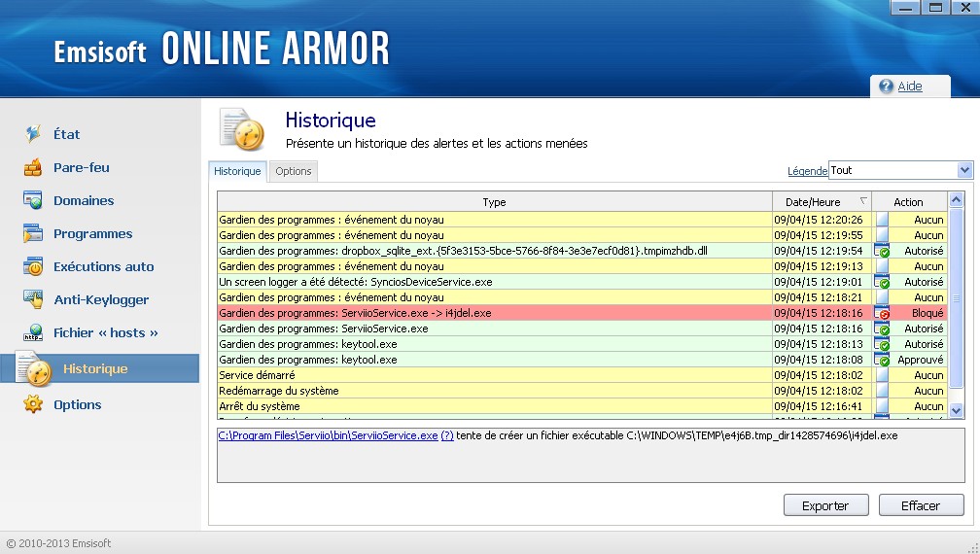The height and width of the screenshot is (554, 980).
Task: Click the Type column header
Action: pos(494,202)
